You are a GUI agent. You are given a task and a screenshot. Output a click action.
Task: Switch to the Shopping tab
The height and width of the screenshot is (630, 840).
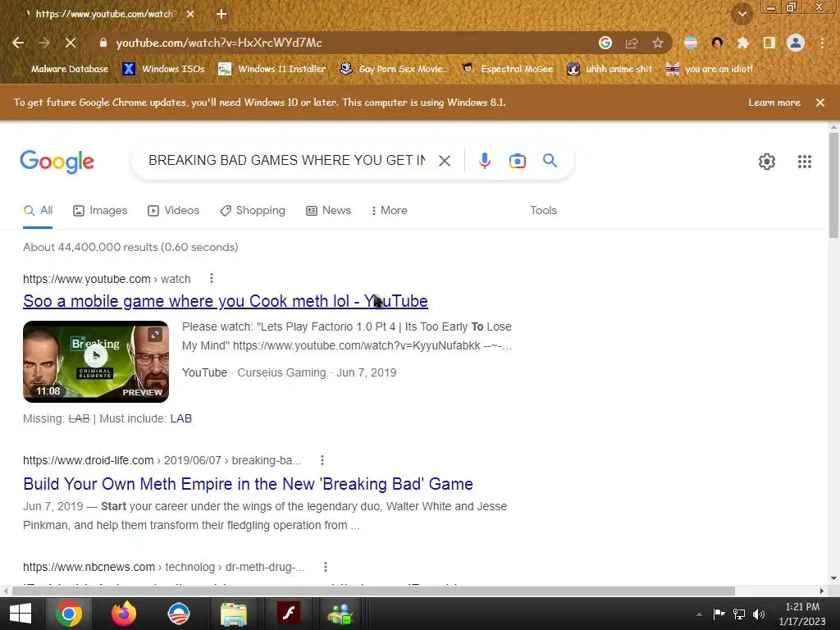[253, 211]
